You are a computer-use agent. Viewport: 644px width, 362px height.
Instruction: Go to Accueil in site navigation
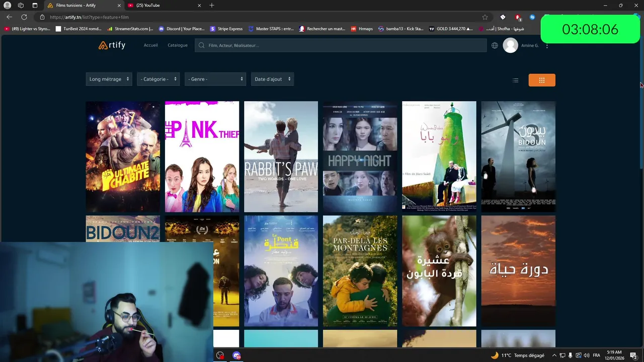(x=150, y=45)
